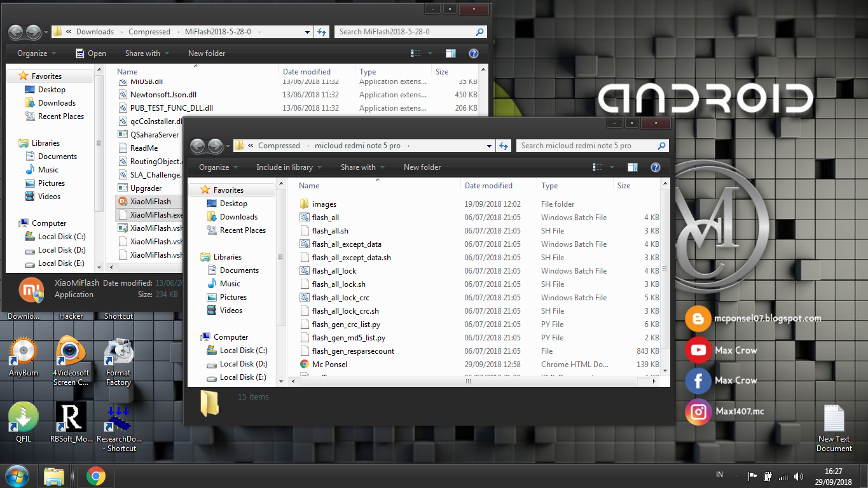Launch the QFIL desktop shortcut
The height and width of the screenshot is (488, 868).
(x=24, y=422)
